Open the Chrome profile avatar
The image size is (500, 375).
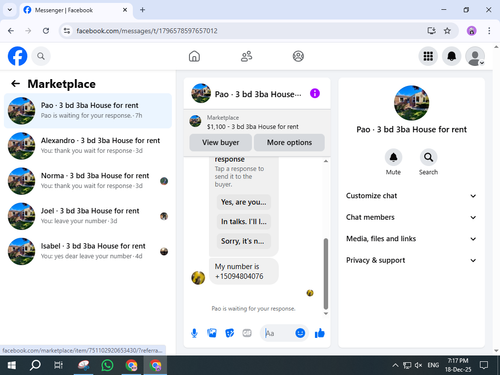(x=471, y=31)
